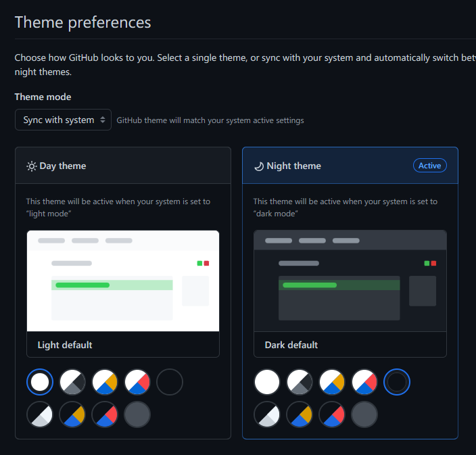The width and height of the screenshot is (476, 455).
Task: Choose light high contrast swatch in Day theme
Action: (x=72, y=382)
